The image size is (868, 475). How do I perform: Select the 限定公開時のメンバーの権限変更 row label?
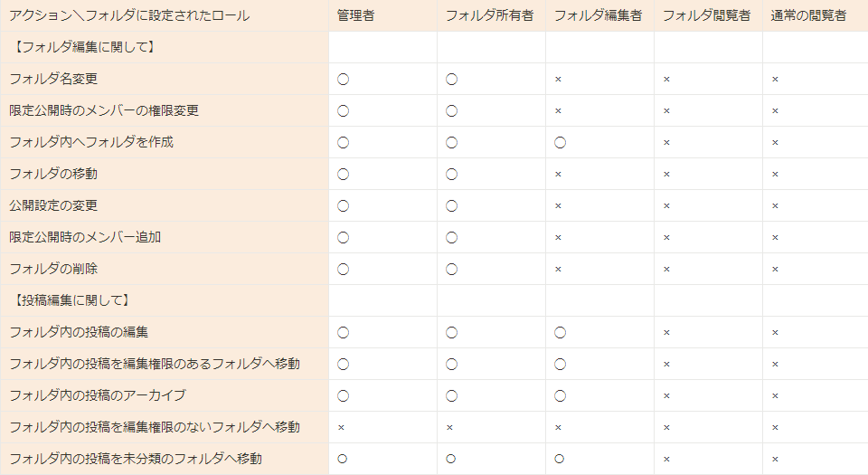104,110
